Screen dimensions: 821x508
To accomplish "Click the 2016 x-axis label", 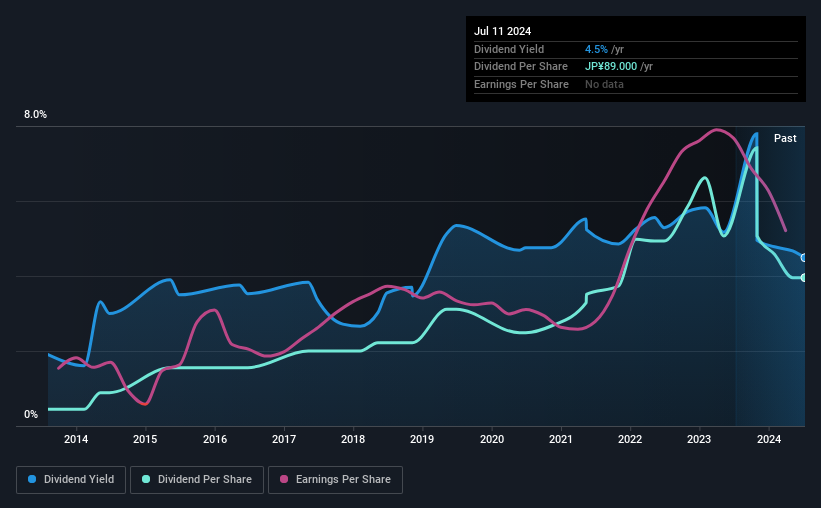I will [x=215, y=439].
